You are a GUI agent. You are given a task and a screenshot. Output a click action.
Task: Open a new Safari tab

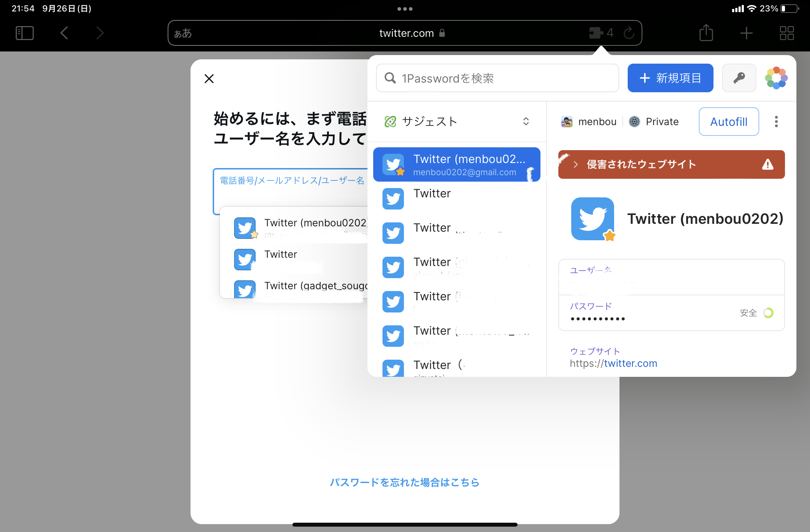(746, 33)
